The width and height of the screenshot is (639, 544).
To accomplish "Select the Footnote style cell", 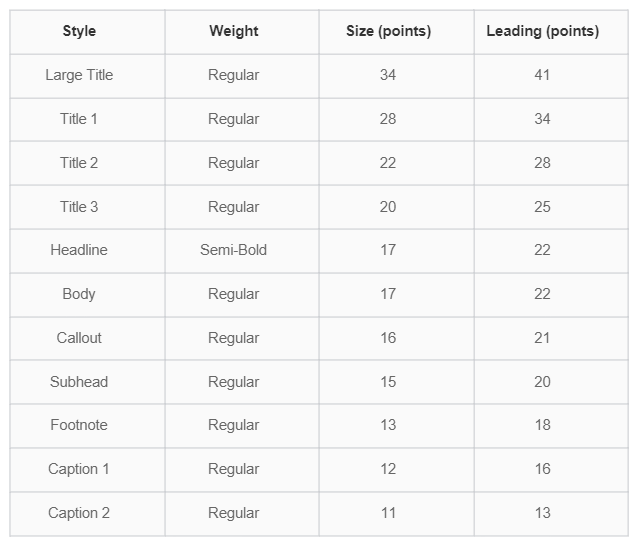I will coord(79,425).
